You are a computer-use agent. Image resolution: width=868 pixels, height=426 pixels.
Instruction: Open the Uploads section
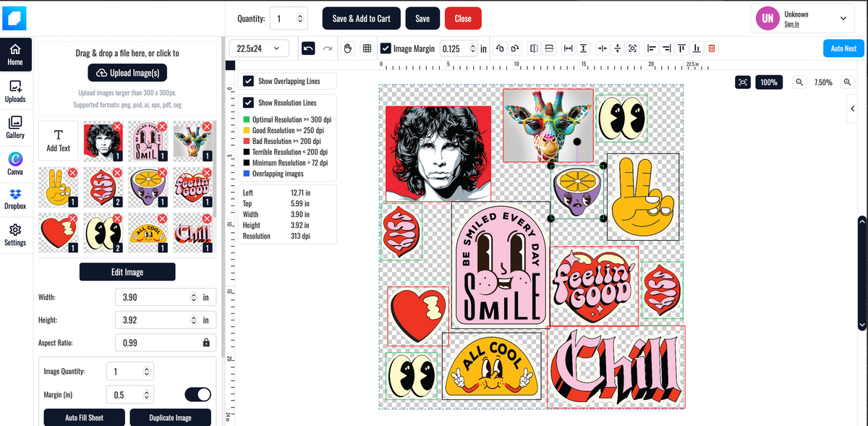click(x=15, y=91)
